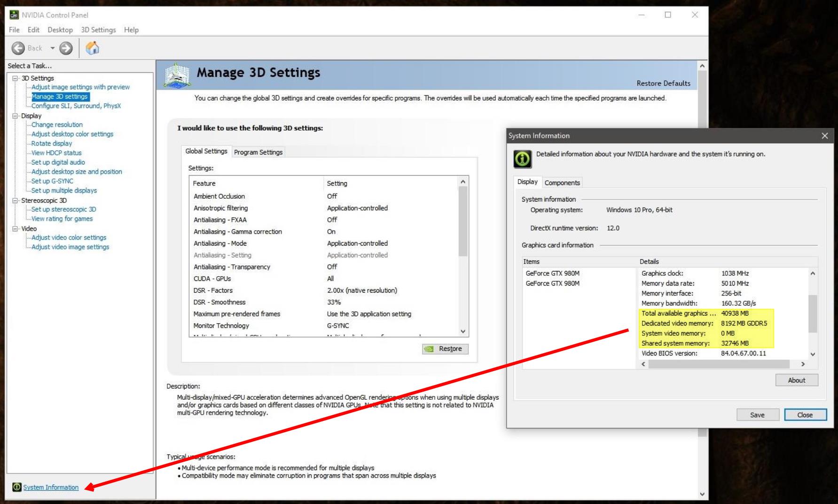Image resolution: width=838 pixels, height=504 pixels.
Task: Collapse the Display tree node
Action: (16, 116)
